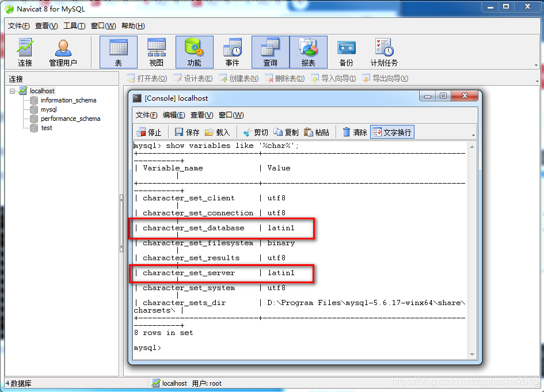Click console scrollbar down arrow
The image size is (544, 392).
[472, 354]
